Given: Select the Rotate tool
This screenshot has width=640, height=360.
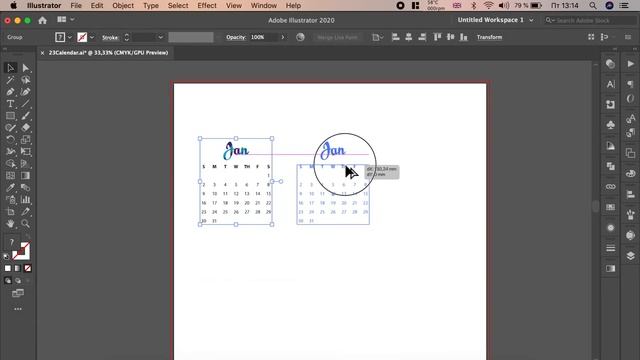Looking at the screenshot, I should point(10,140).
